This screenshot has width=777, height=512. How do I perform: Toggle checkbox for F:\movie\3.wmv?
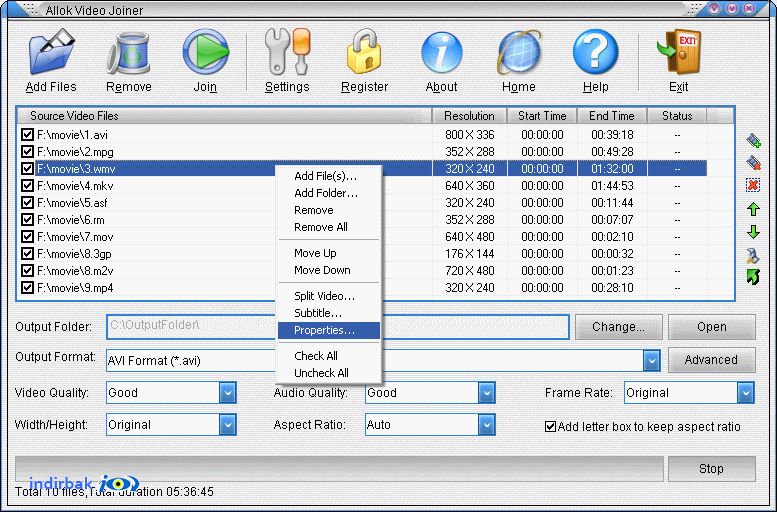[x=28, y=169]
